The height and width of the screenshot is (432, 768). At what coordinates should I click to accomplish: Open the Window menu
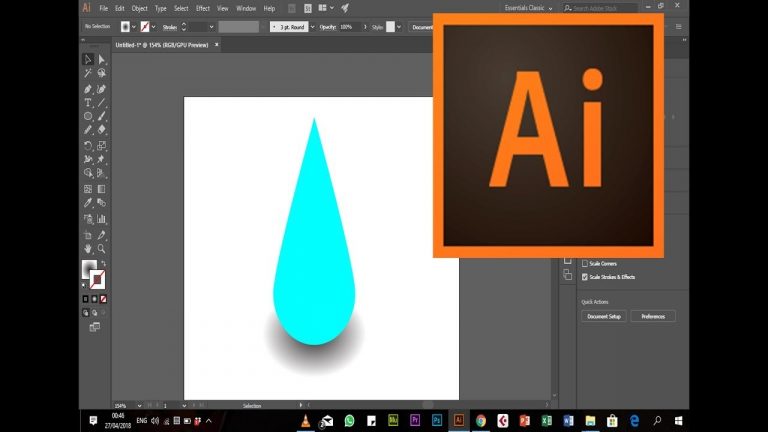pos(246,8)
